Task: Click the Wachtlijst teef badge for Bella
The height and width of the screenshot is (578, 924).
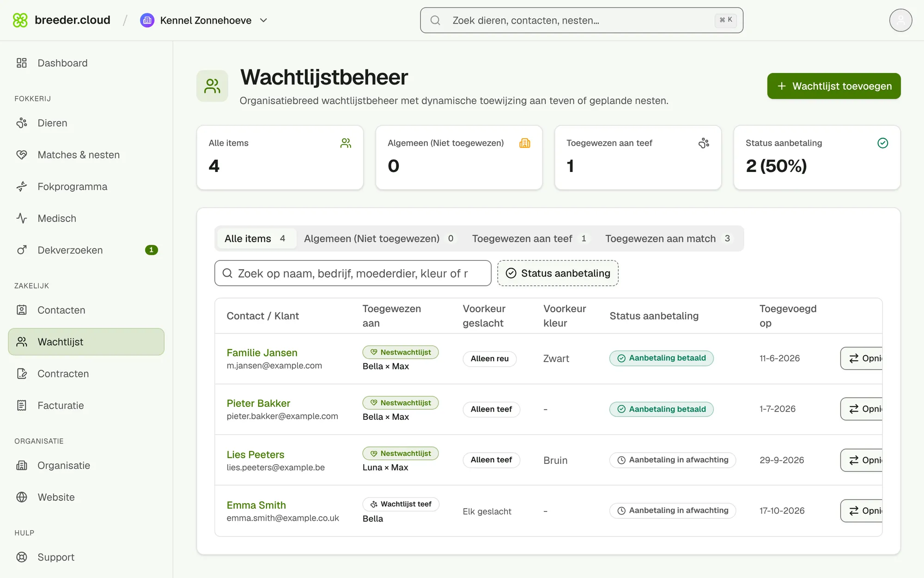Action: point(401,504)
